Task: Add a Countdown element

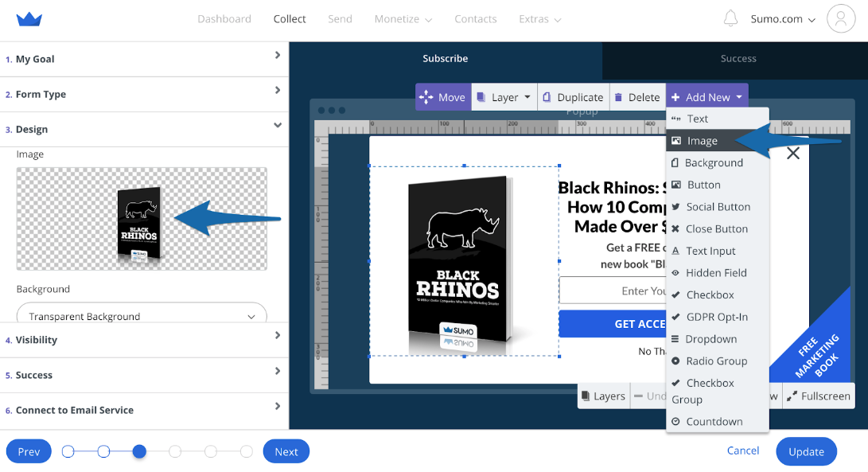Action: pyautogui.click(x=718, y=422)
